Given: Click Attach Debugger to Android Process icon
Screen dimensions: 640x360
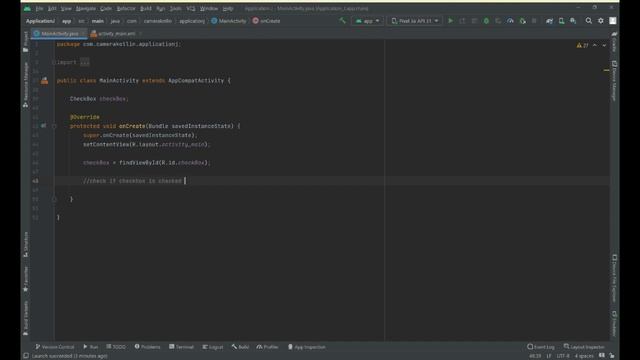Looking at the screenshot, I should pos(522,20).
